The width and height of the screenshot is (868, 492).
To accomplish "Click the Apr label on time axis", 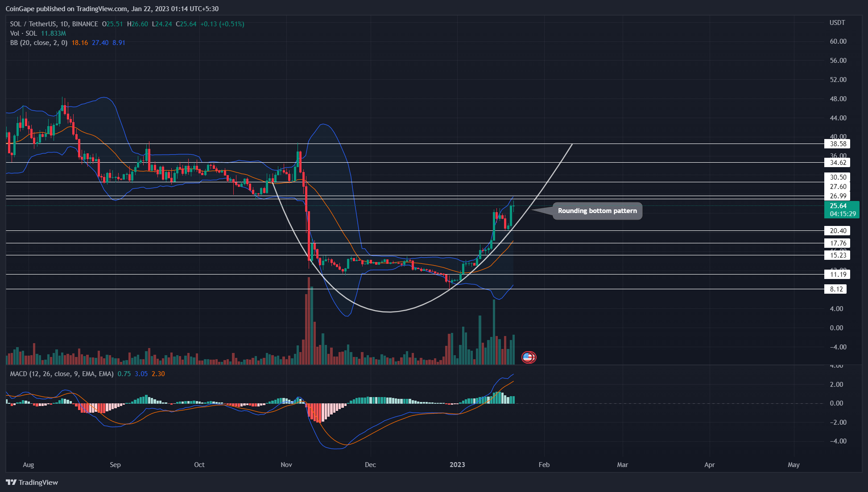I will [x=709, y=465].
